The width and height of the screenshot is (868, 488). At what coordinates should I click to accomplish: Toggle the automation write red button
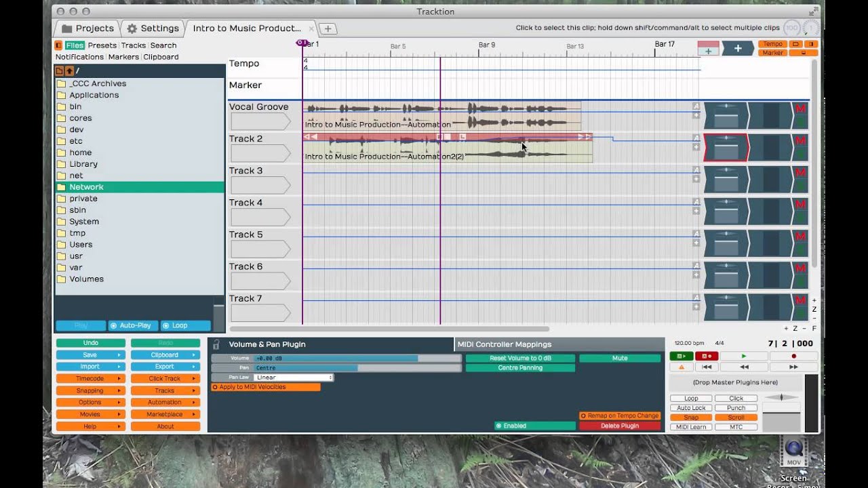click(x=706, y=356)
